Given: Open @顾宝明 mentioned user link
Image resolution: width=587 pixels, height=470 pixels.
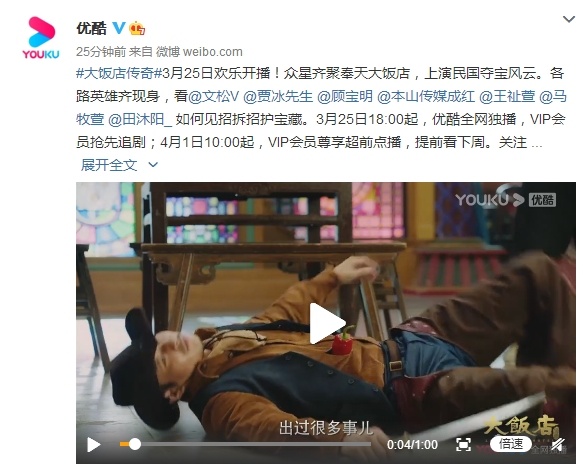Looking at the screenshot, I should point(345,96).
